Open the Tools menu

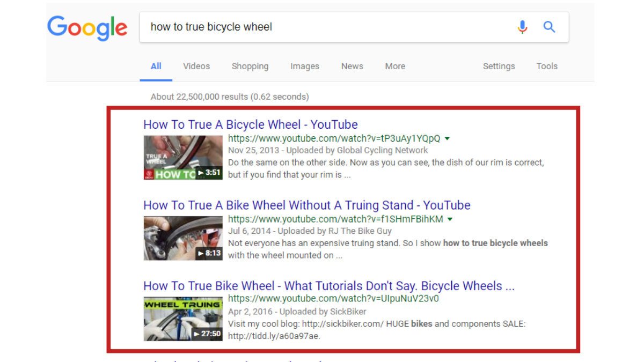[546, 66]
